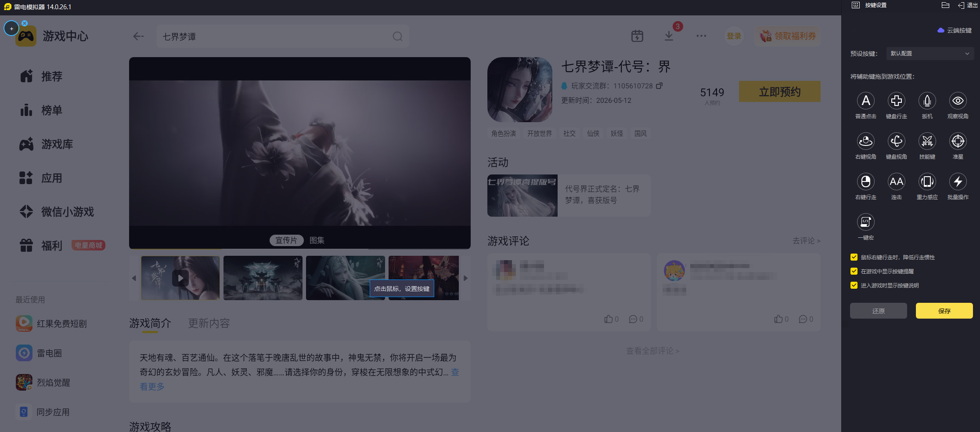Uncheck 在游戏中显示按键提醒
This screenshot has width=980, height=432.
click(854, 271)
